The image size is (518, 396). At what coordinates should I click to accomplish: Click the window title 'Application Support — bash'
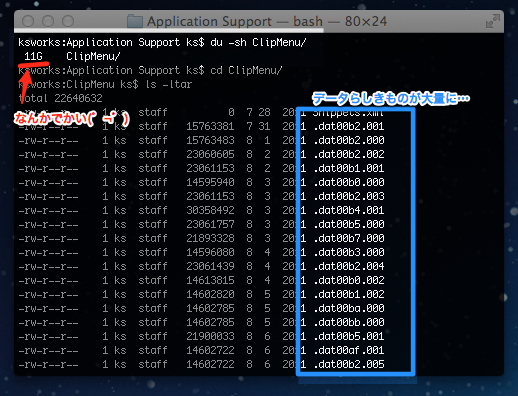click(235, 21)
